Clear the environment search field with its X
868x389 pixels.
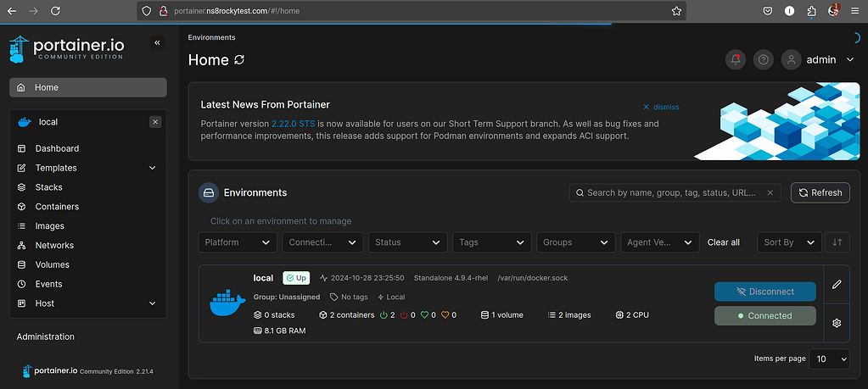click(770, 193)
